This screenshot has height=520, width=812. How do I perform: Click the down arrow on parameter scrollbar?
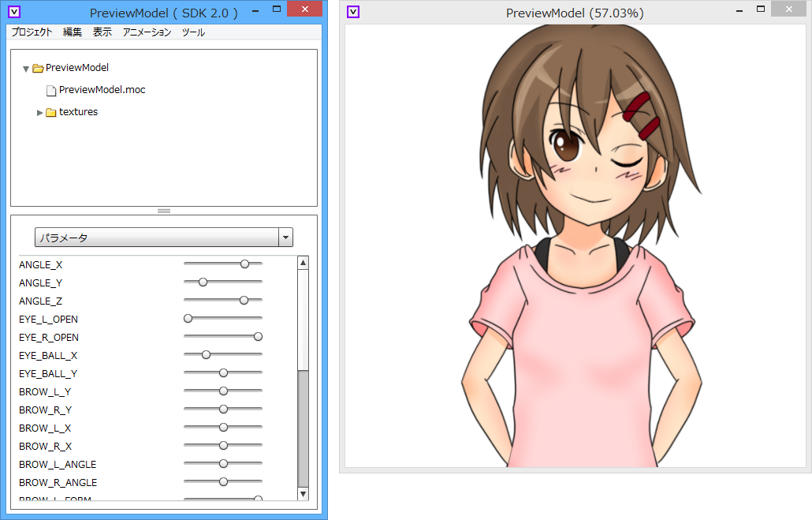[303, 494]
